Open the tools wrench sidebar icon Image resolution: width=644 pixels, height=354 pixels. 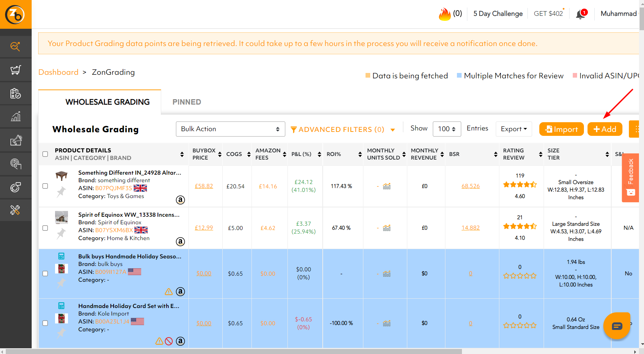click(x=15, y=210)
